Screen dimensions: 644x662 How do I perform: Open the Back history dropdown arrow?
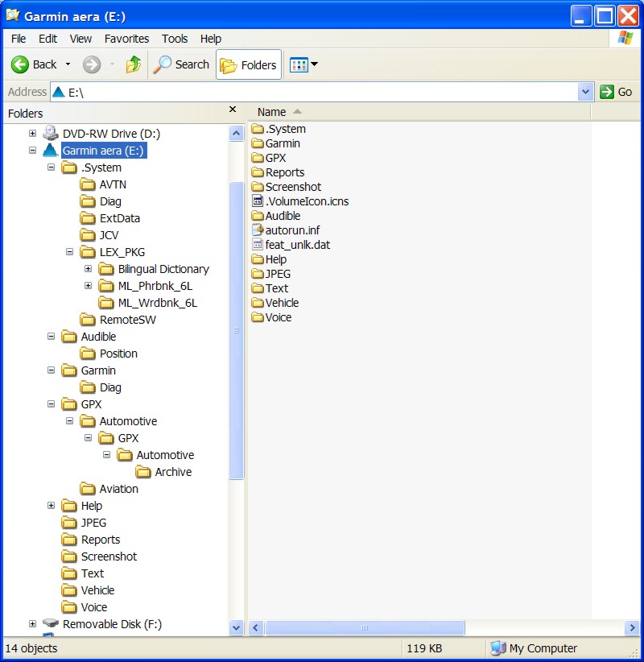point(68,64)
